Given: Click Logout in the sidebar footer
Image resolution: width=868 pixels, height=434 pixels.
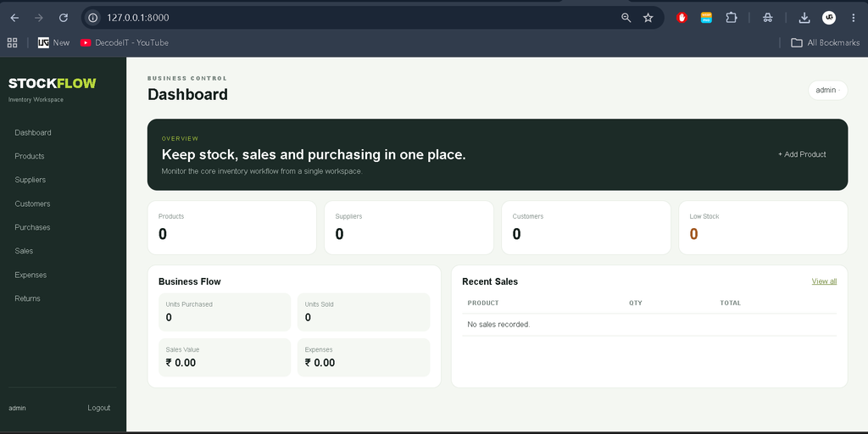Looking at the screenshot, I should 98,408.
